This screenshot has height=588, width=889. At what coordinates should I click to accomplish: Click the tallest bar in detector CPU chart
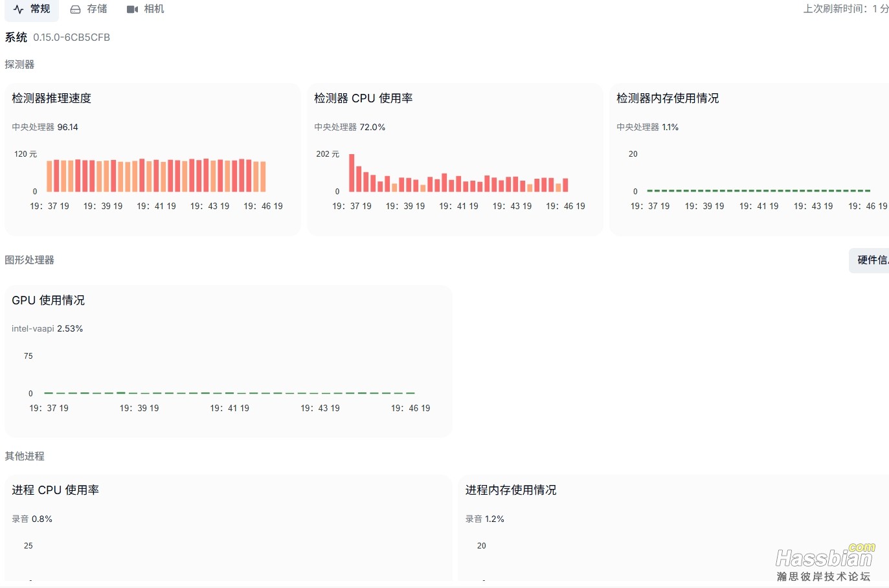pyautogui.click(x=352, y=172)
